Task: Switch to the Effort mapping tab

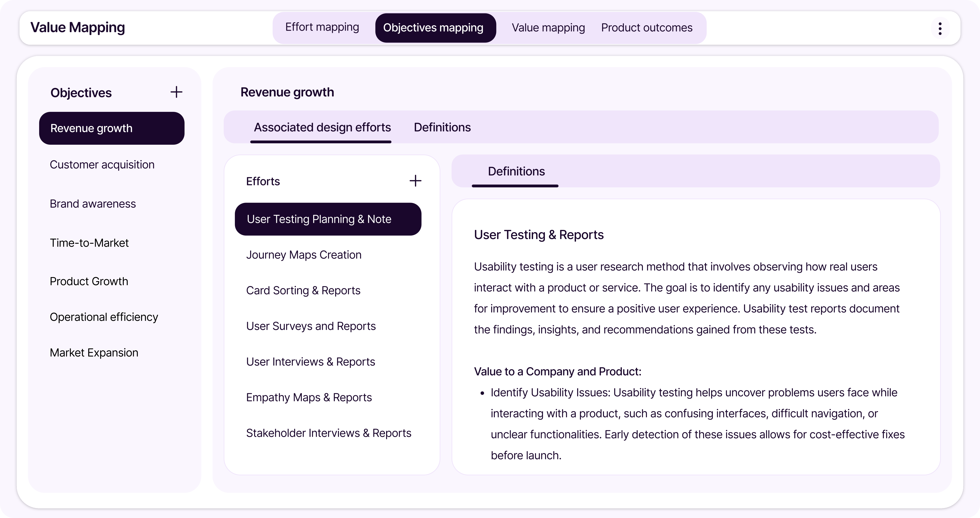Action: [322, 27]
